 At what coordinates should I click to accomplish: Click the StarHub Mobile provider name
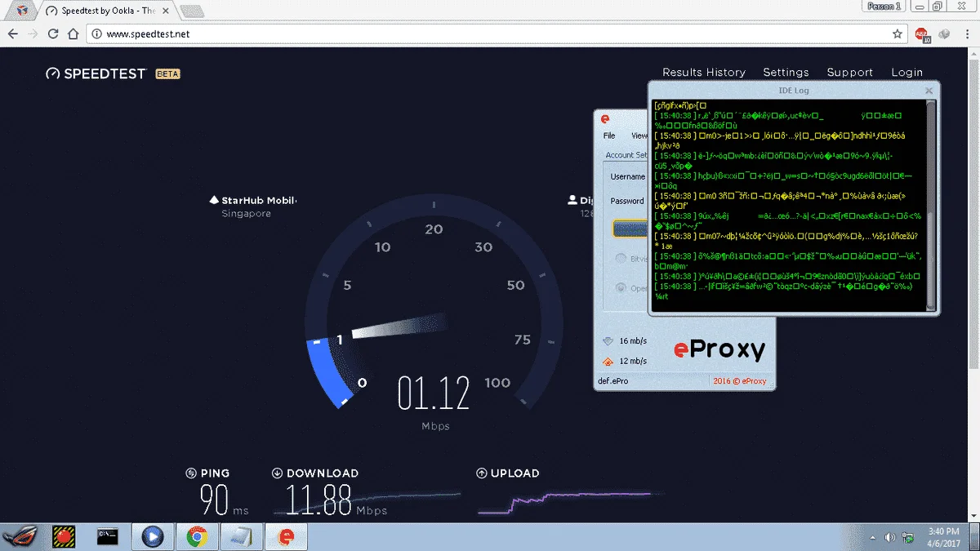tap(258, 201)
